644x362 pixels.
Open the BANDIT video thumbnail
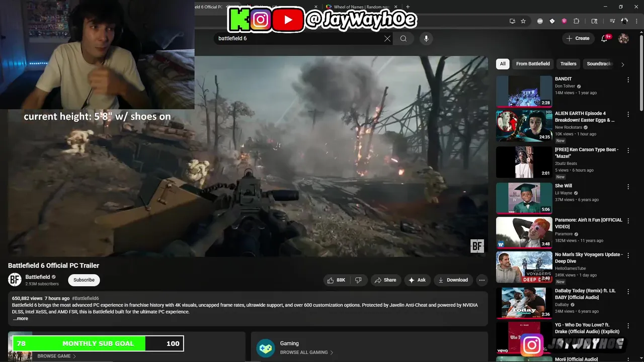coord(524,92)
